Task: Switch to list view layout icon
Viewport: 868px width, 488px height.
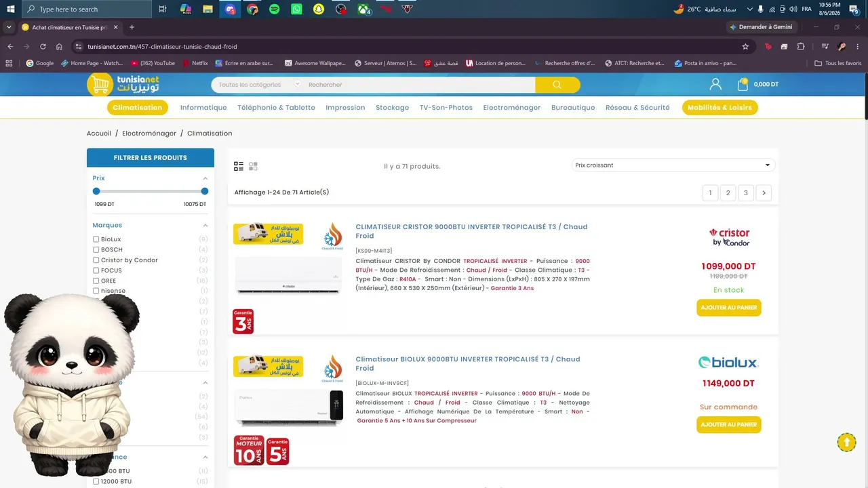Action: coord(239,166)
